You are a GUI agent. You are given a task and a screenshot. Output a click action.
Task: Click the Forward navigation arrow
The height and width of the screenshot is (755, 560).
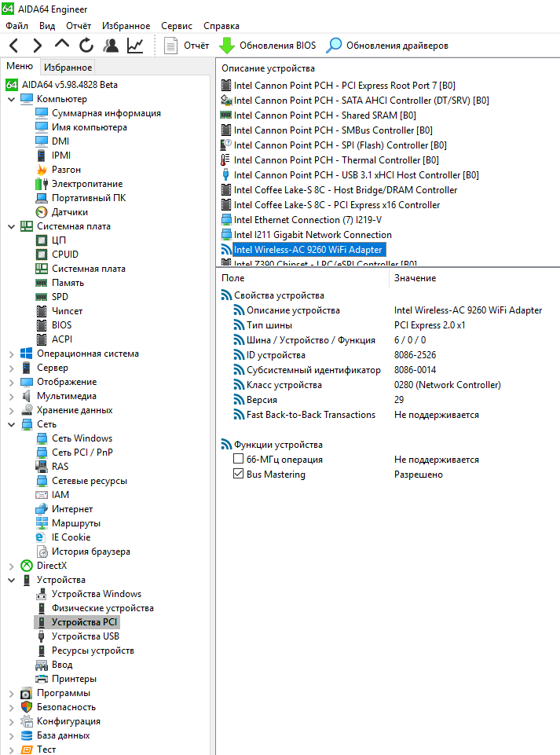point(37,46)
